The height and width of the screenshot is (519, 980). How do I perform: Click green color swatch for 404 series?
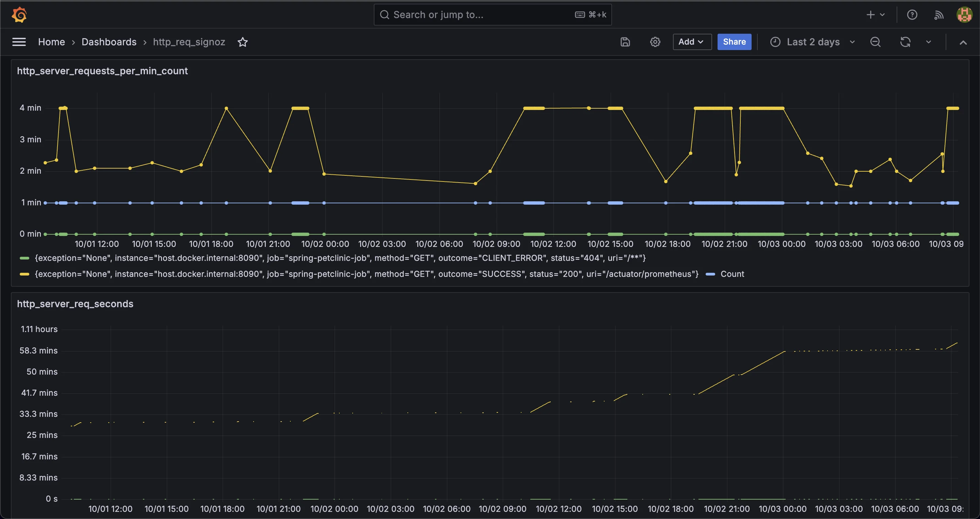[25, 258]
